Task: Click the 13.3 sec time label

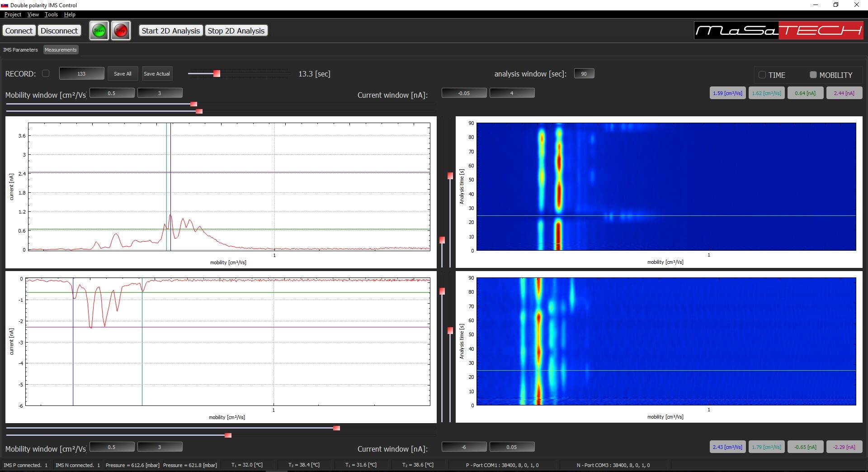Action: (314, 74)
